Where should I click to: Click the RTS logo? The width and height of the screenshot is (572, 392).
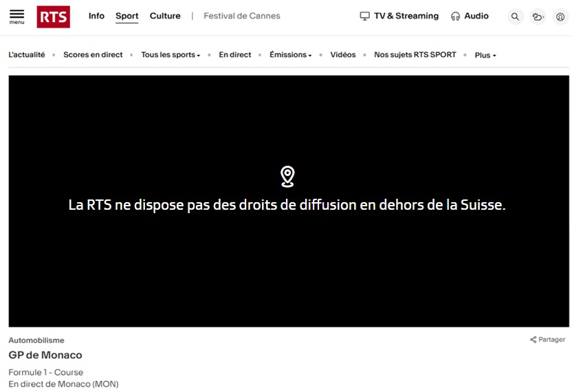coord(53,17)
